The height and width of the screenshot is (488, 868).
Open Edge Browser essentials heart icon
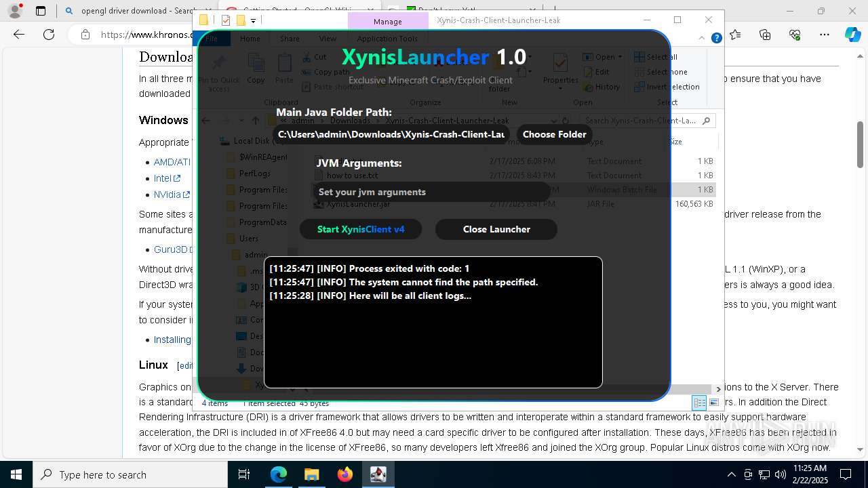pos(795,35)
